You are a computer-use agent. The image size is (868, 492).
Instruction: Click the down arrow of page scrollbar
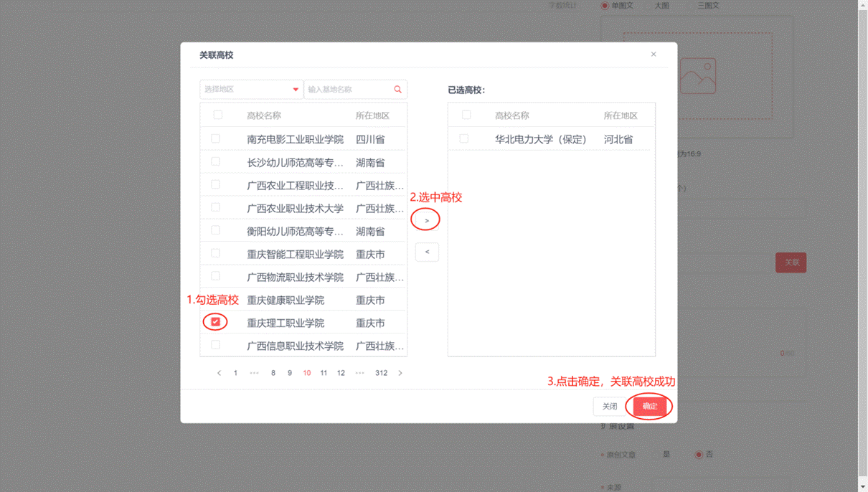(x=863, y=487)
